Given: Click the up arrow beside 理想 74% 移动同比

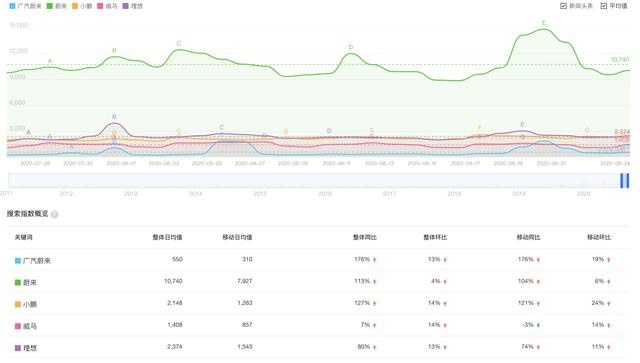Looking at the screenshot, I should tap(538, 347).
